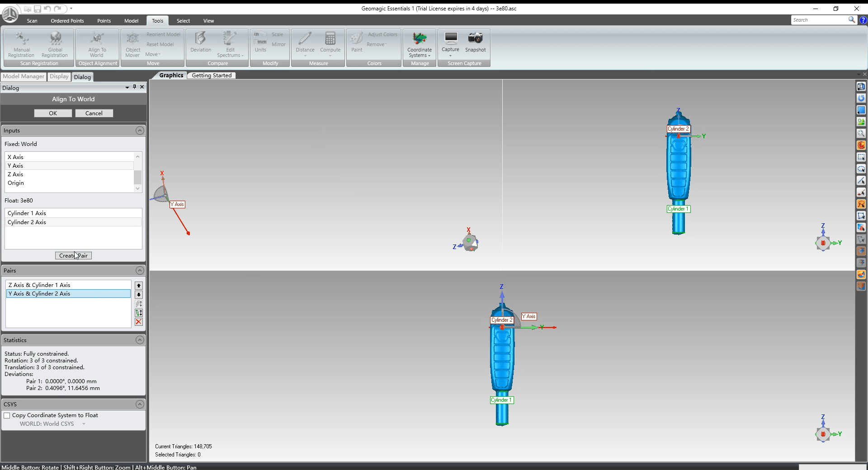Click the OK button

(53, 113)
